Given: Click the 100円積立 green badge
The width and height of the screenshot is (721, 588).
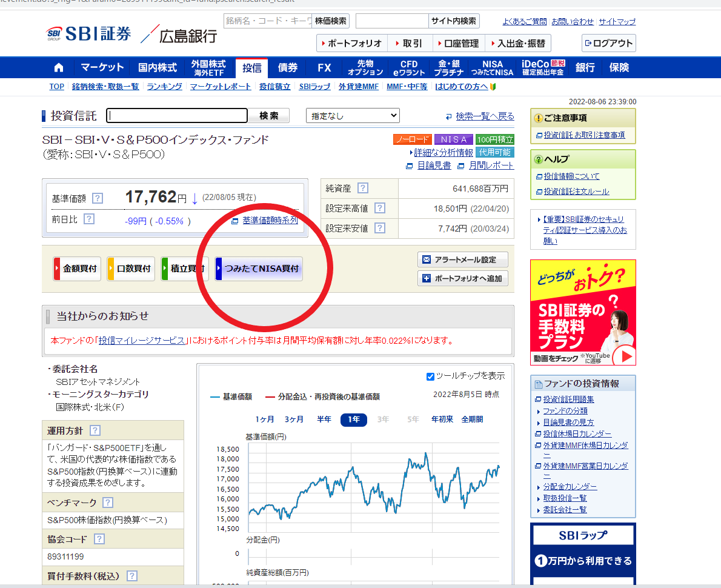Looking at the screenshot, I should [x=495, y=139].
